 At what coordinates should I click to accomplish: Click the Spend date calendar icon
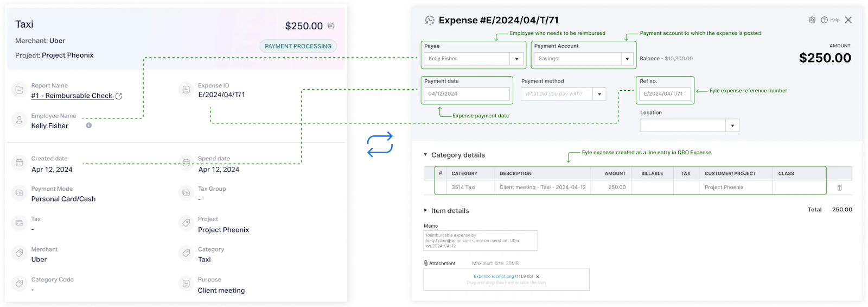coord(186,162)
